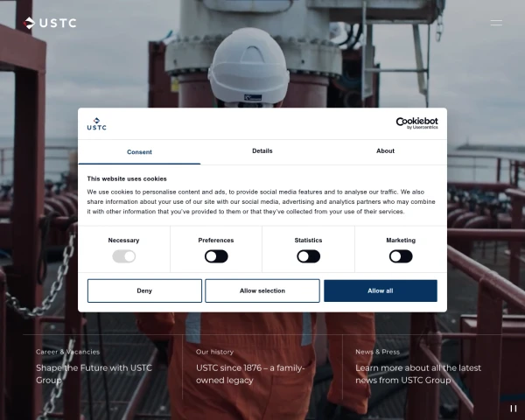This screenshot has height=420, width=525.
Task: Select the About tab
Action: [x=385, y=151]
